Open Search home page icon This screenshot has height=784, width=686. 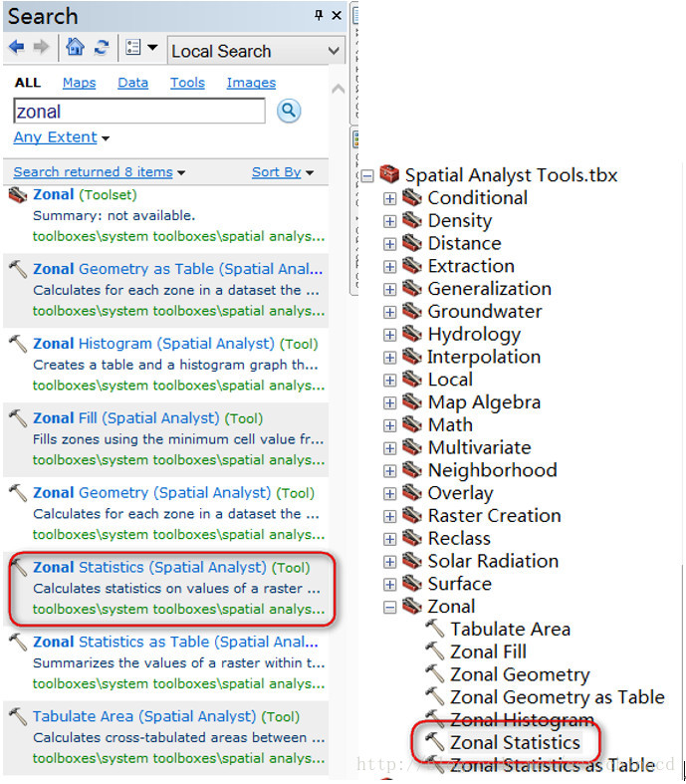[x=75, y=47]
